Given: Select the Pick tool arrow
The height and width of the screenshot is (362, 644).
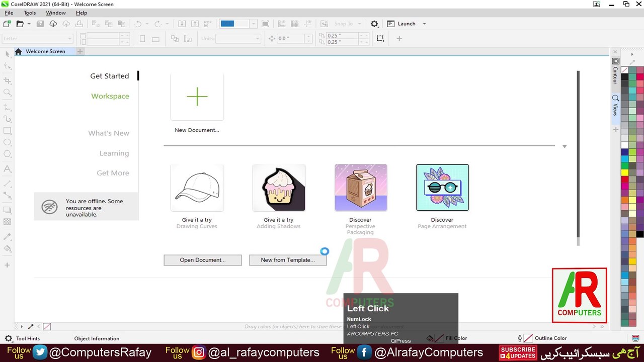Looking at the screenshot, I should click(x=7, y=54).
